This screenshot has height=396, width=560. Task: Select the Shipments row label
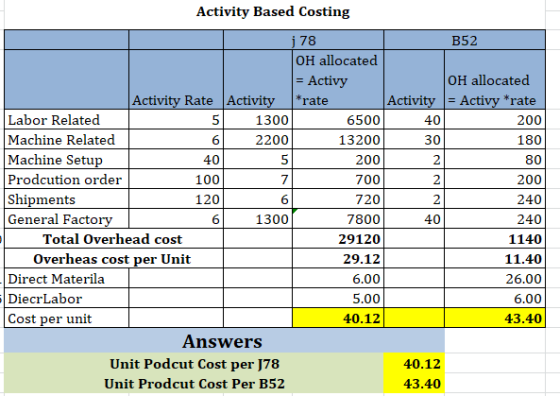pos(66,199)
